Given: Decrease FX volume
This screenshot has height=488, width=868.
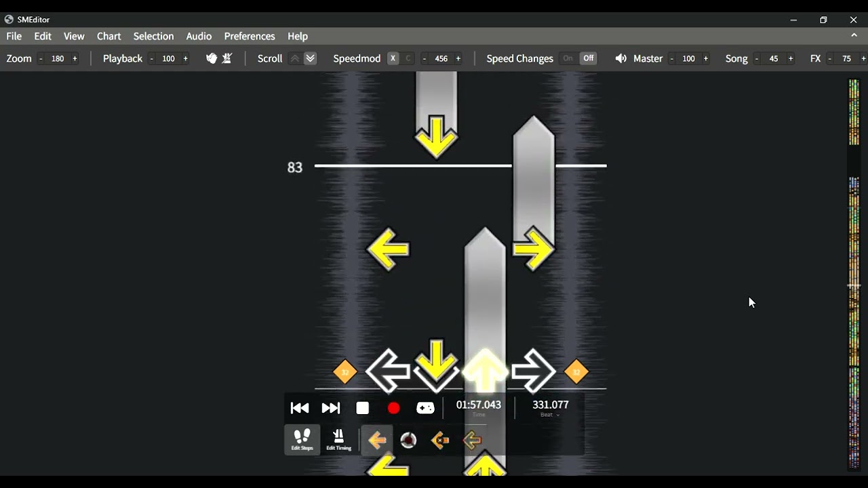Looking at the screenshot, I should (x=829, y=58).
